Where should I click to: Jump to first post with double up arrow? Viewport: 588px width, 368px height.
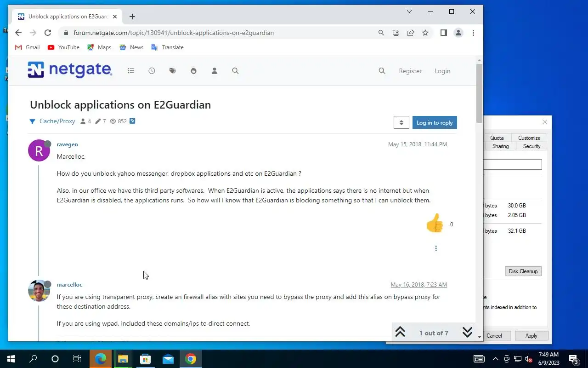(400, 333)
